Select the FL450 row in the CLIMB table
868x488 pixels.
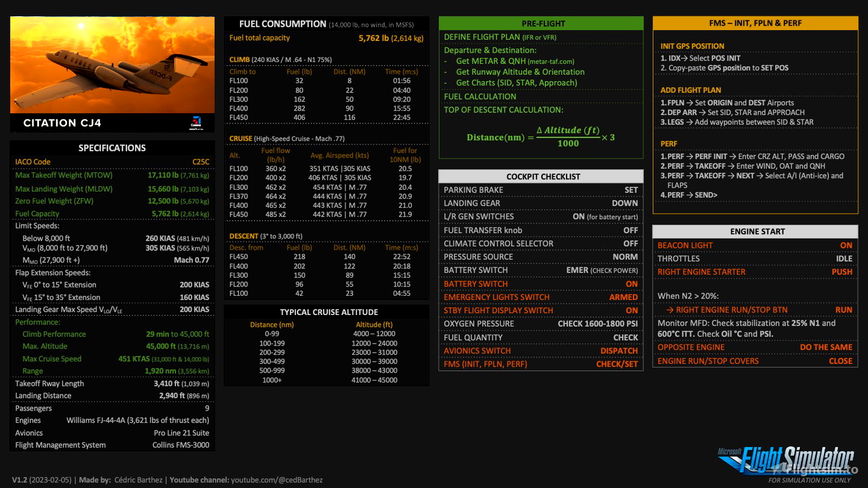(326, 117)
